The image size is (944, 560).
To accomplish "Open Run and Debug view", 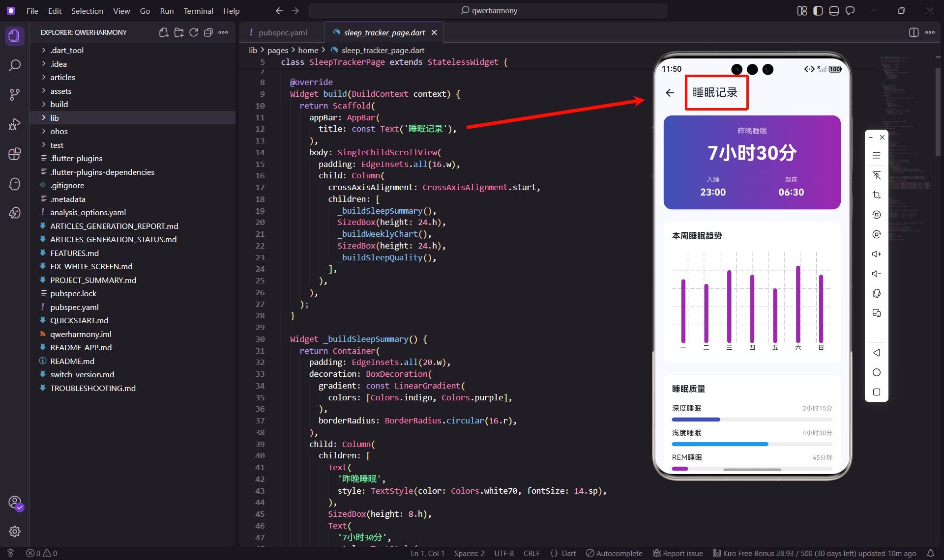I will pyautogui.click(x=15, y=124).
